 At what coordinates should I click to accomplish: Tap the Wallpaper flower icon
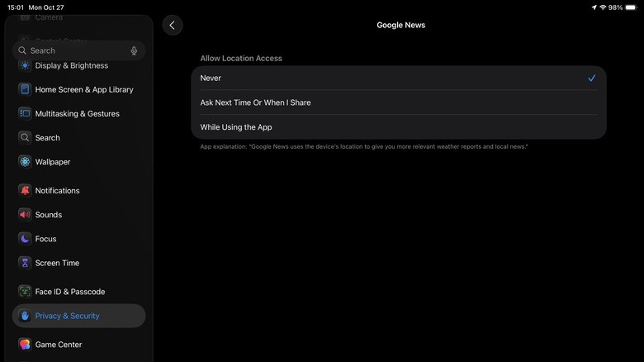coord(25,162)
